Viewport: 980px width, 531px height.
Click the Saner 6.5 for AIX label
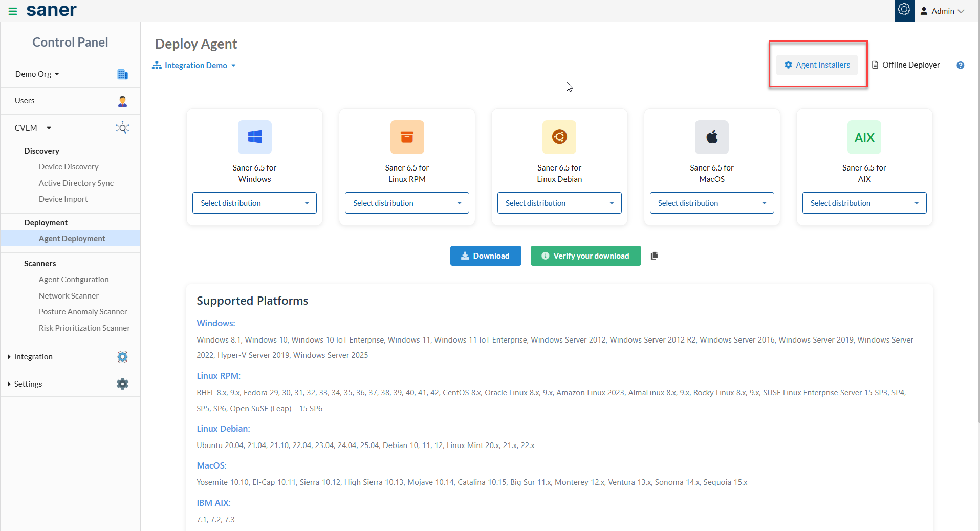tap(864, 173)
